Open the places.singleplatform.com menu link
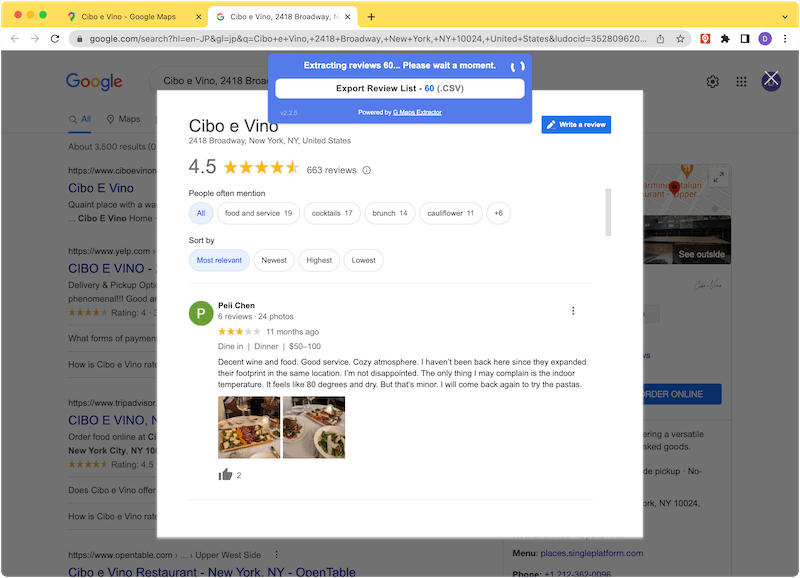The image size is (800, 578). click(x=591, y=553)
